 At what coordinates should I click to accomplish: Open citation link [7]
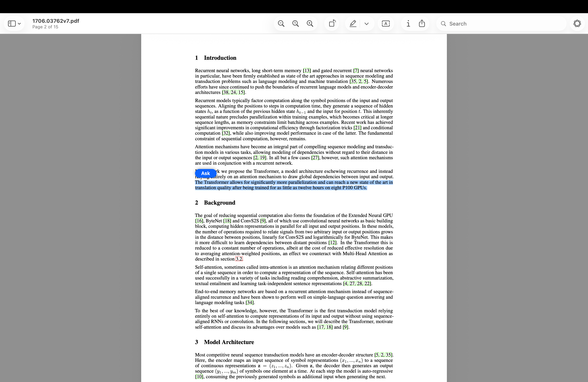click(356, 71)
